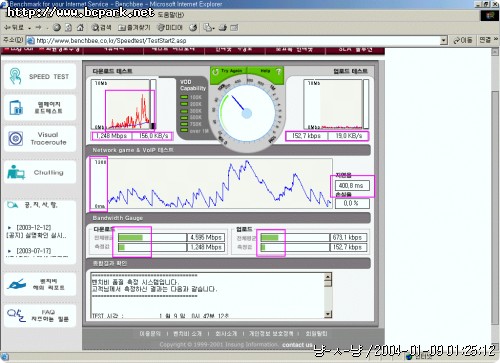This screenshot has width=500, height=363.
Task: Click the question mark help icon
Action: point(278,71)
